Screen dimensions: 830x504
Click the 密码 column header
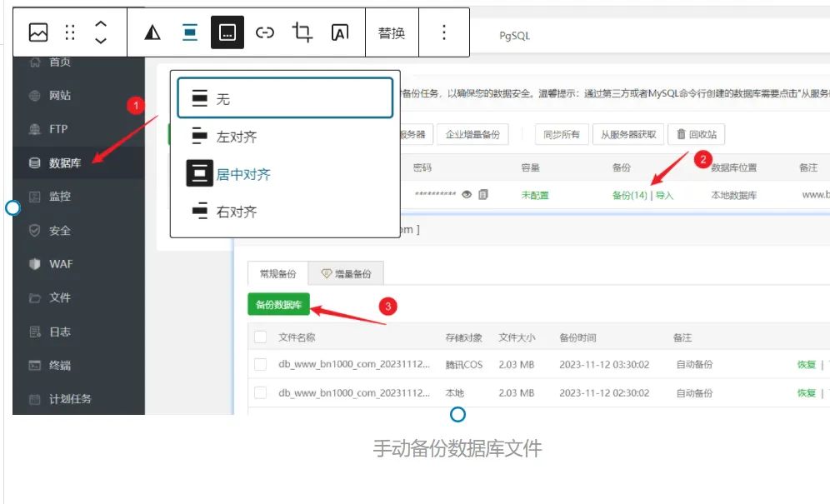[422, 167]
